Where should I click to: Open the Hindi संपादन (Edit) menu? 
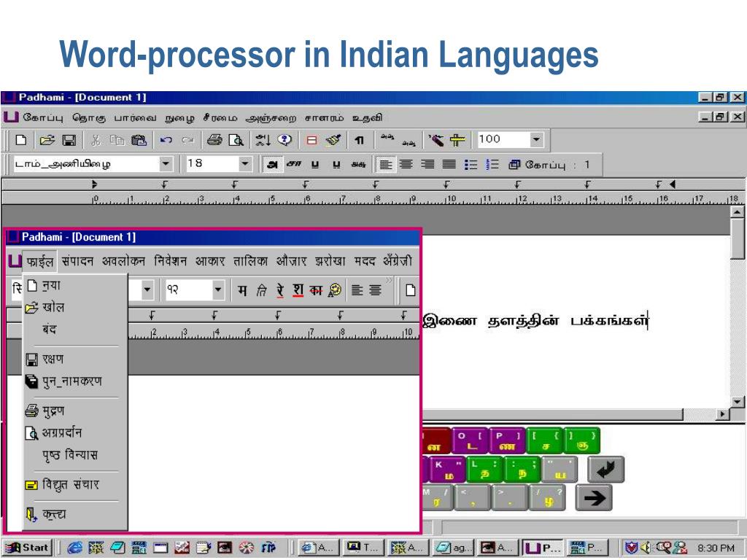[77, 261]
